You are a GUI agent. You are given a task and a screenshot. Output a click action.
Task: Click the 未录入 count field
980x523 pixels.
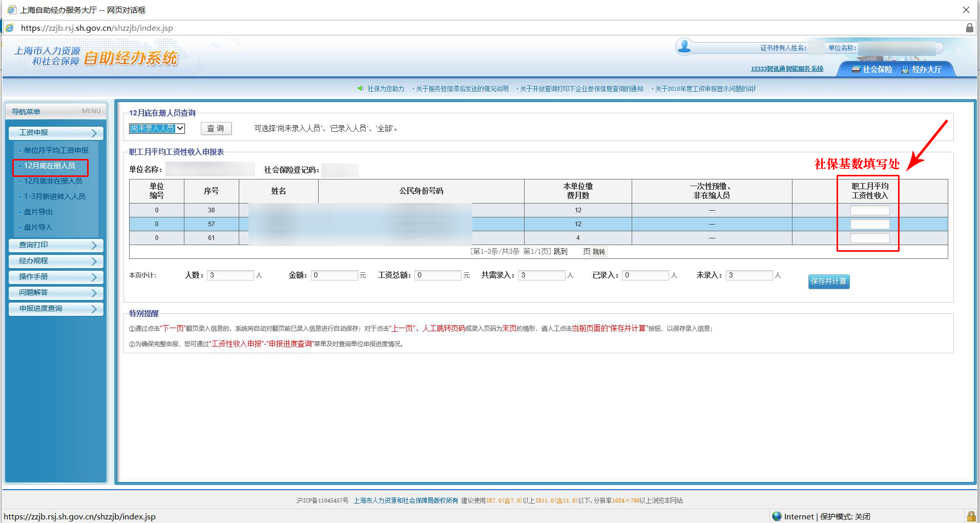click(749, 275)
